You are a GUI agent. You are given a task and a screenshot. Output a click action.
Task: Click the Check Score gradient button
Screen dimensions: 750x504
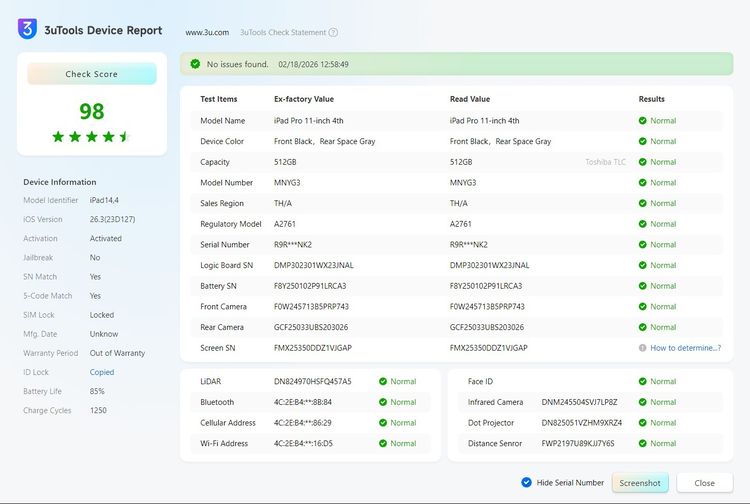click(92, 74)
